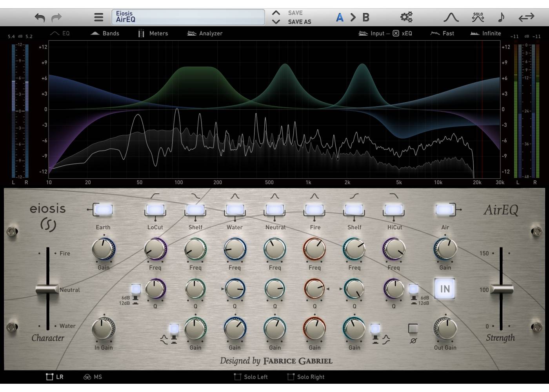Click the SAVE AS button
549x392 pixels.
(300, 22)
